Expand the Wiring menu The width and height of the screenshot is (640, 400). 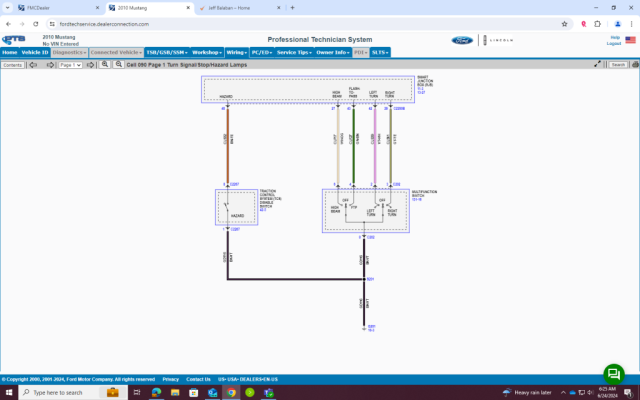(236, 52)
